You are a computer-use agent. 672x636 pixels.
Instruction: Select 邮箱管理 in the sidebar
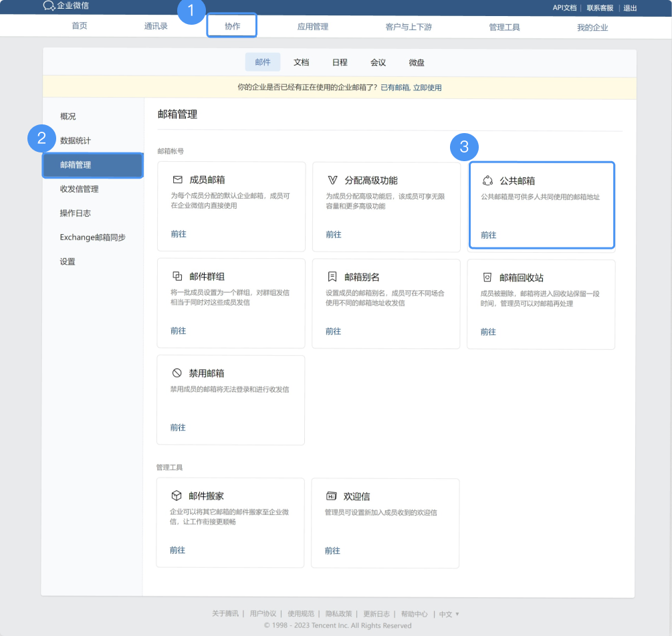[x=93, y=165]
